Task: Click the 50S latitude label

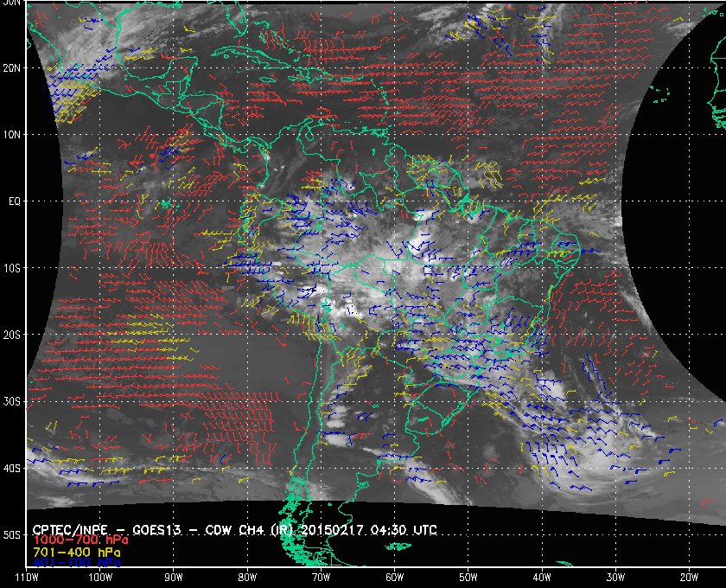Action: click(12, 534)
